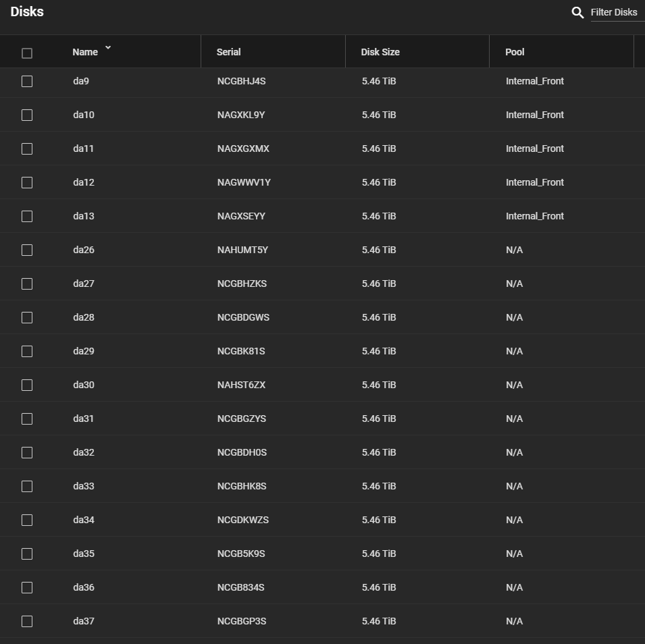Click the Disk Size column header
The width and height of the screenshot is (645, 644).
pos(380,52)
